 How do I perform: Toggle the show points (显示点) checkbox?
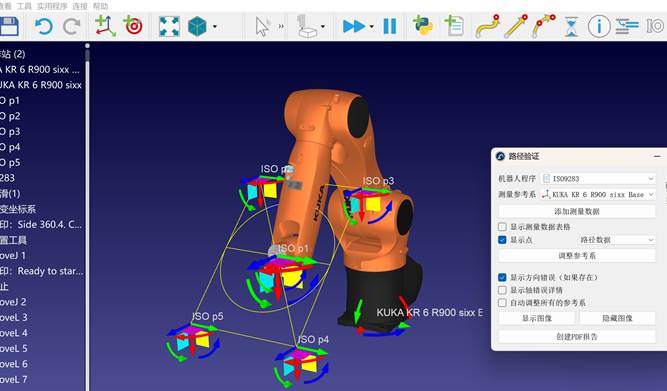(x=502, y=240)
